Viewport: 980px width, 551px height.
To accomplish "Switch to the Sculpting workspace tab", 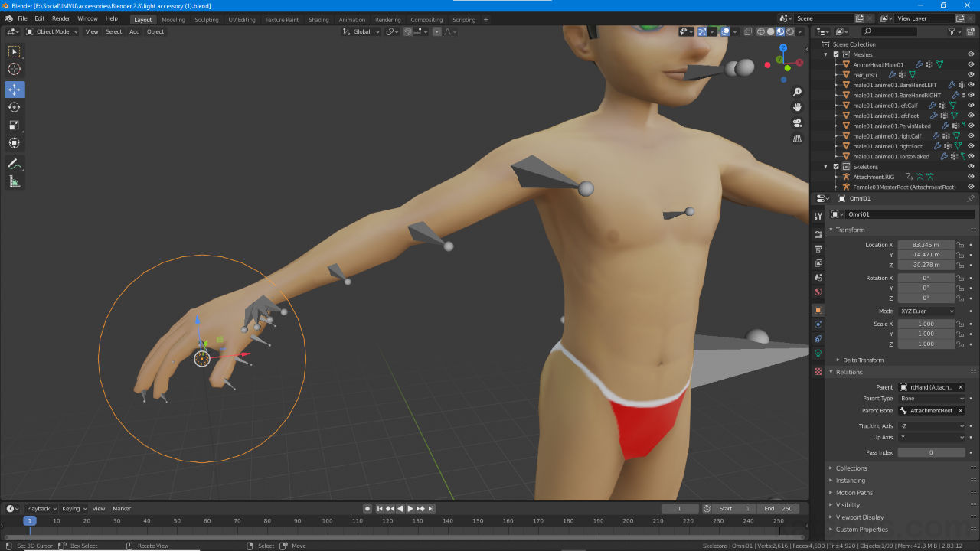I will (206, 20).
